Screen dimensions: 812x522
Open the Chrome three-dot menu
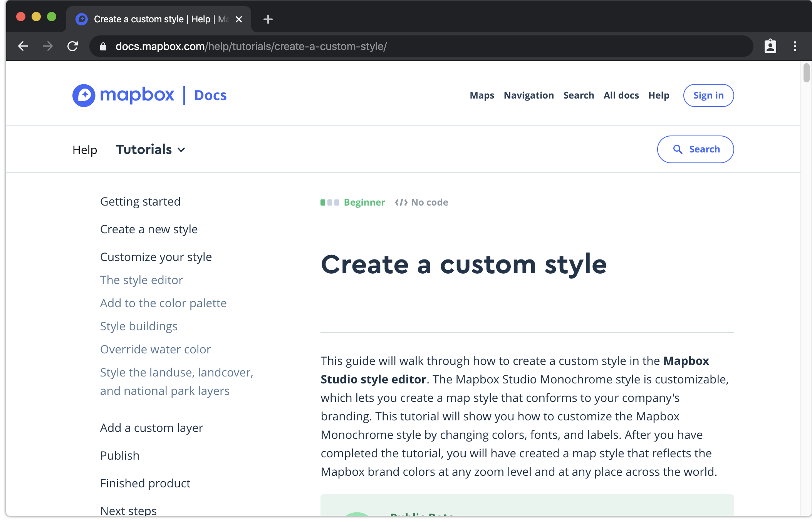pos(795,46)
